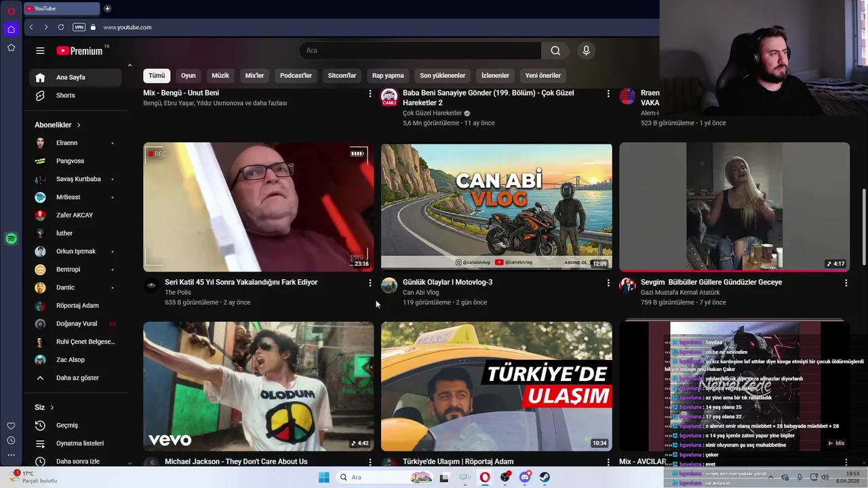The image size is (868, 488).
Task: Start voice search with microphone icon
Action: [586, 51]
